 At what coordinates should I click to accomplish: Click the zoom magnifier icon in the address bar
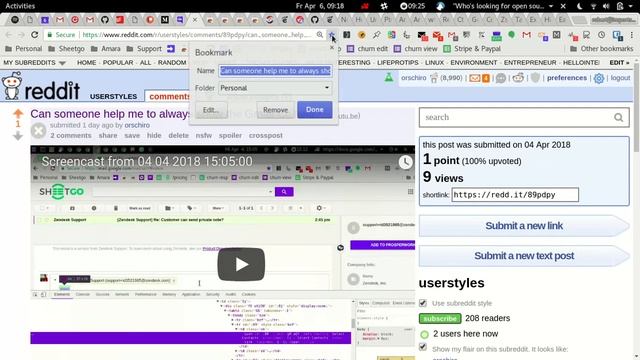pos(320,35)
